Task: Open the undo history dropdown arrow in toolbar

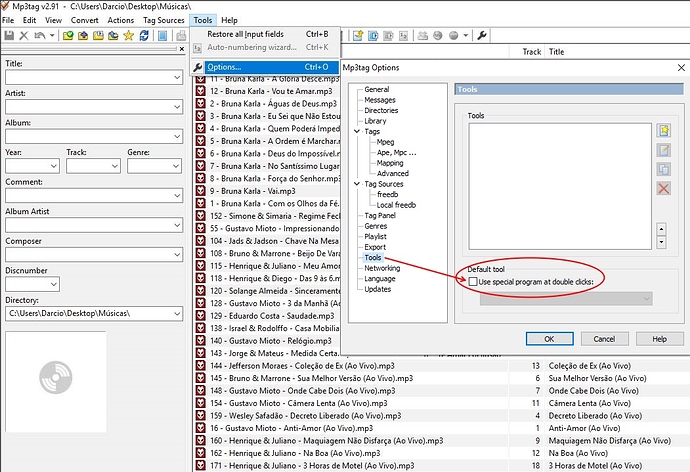Action: pos(52,36)
